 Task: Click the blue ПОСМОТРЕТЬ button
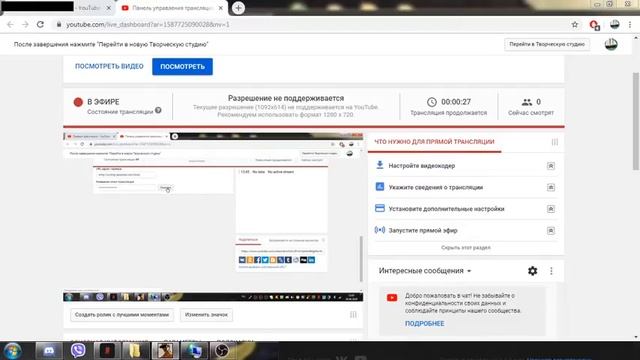[x=182, y=67]
